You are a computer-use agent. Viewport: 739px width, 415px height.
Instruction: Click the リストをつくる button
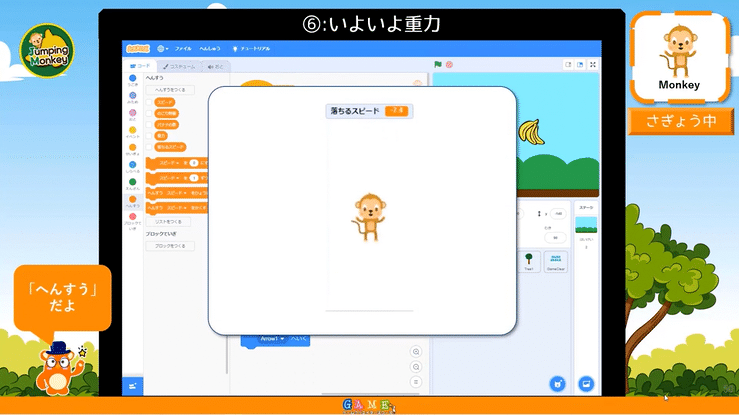[168, 221]
